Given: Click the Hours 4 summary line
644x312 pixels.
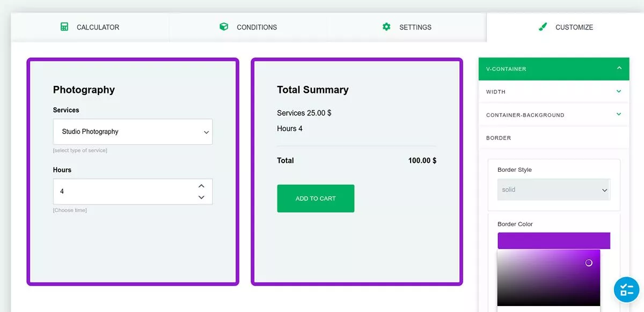Looking at the screenshot, I should pos(290,128).
